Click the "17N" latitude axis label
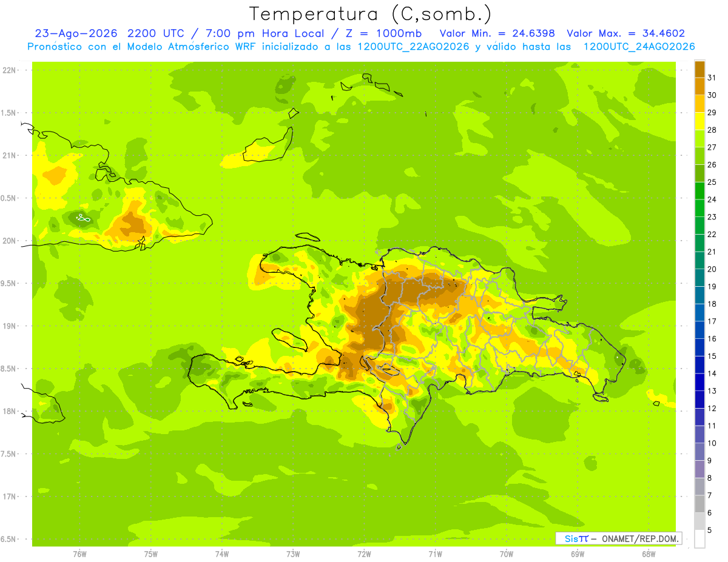Image resolution: width=728 pixels, height=562 pixels. pyautogui.click(x=9, y=497)
